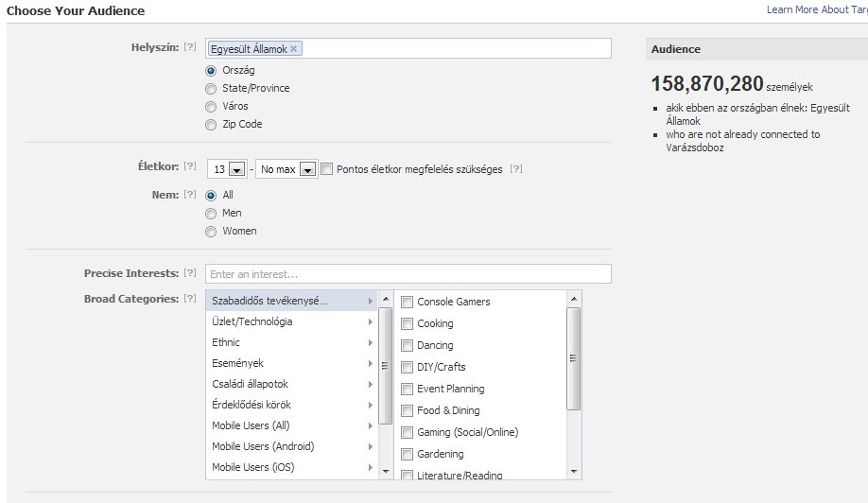868x503 pixels.
Task: Select the Családi állapotok category
Action: (x=250, y=384)
